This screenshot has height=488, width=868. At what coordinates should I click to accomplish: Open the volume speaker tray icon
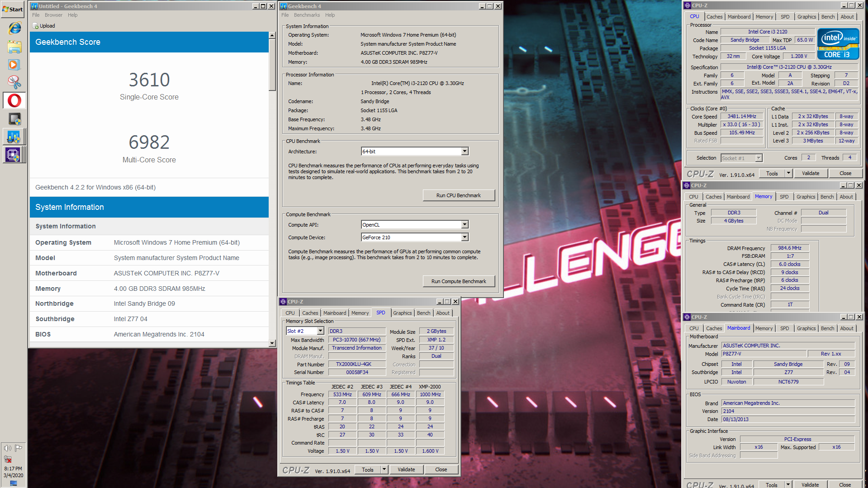pyautogui.click(x=8, y=448)
